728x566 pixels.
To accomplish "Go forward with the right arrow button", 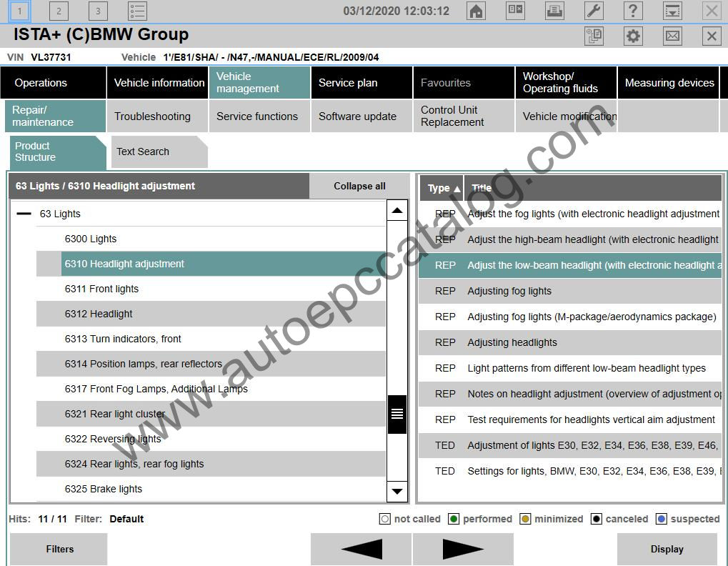I will coord(463,549).
